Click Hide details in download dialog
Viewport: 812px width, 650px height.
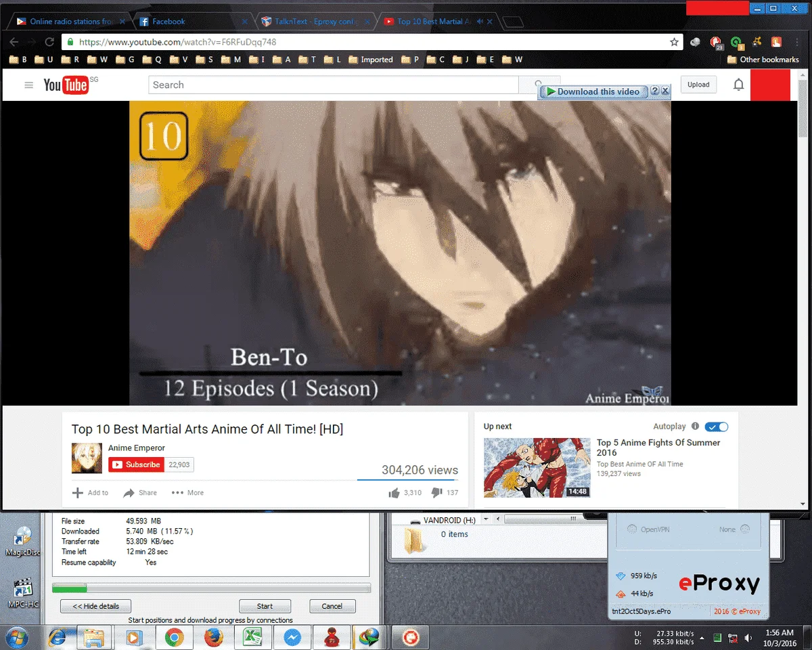click(x=95, y=606)
